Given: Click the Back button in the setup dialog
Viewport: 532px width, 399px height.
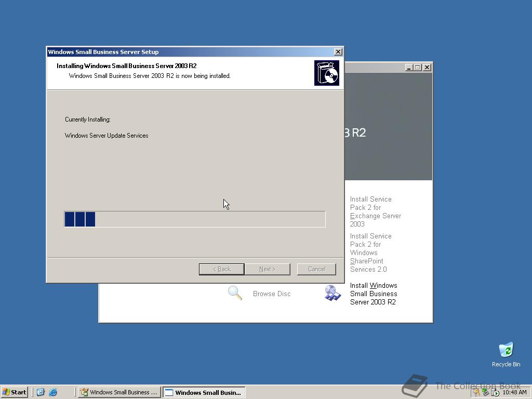Looking at the screenshot, I should click(221, 269).
